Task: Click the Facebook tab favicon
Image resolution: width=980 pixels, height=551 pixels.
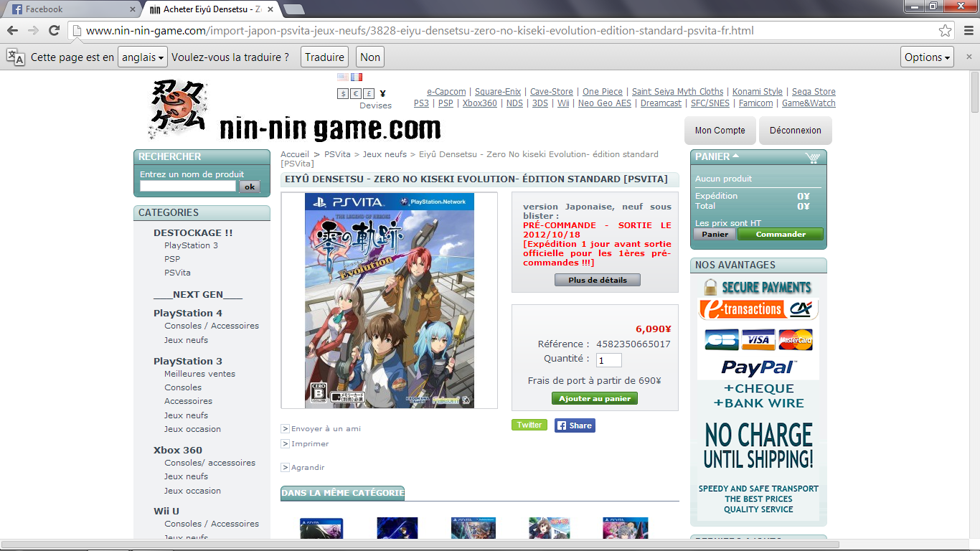Action: point(17,9)
